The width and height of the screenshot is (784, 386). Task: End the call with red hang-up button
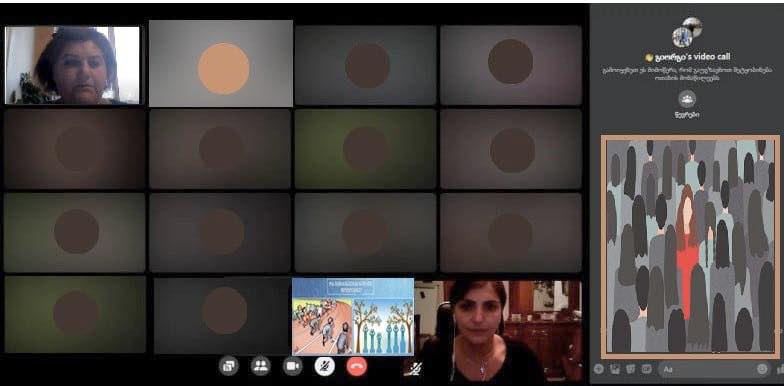click(x=356, y=366)
